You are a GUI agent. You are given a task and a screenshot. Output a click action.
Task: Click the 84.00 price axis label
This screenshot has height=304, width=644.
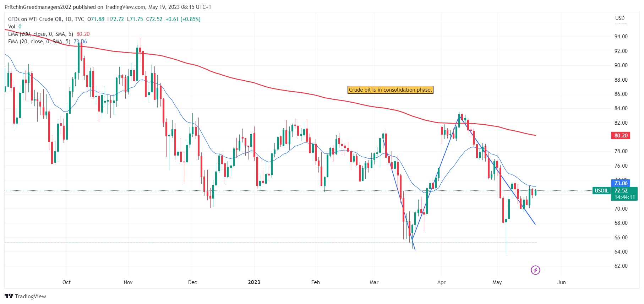tap(621, 108)
